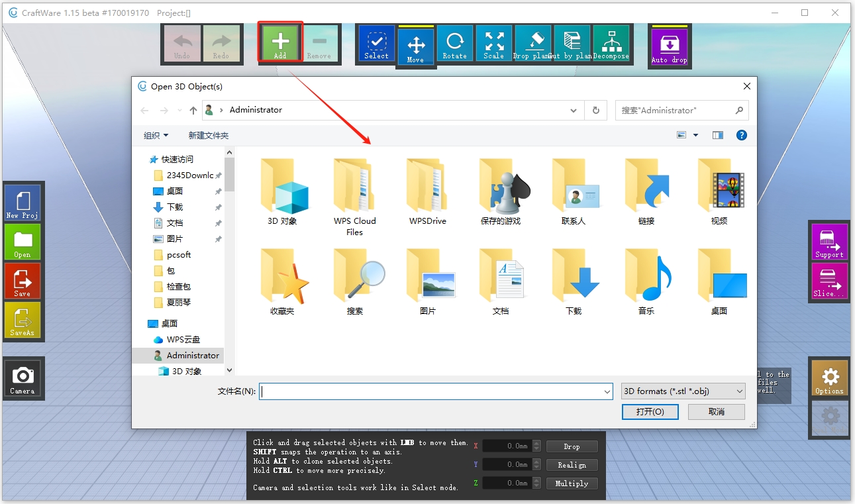Open the file dialog help icon
The width and height of the screenshot is (855, 504).
(742, 135)
